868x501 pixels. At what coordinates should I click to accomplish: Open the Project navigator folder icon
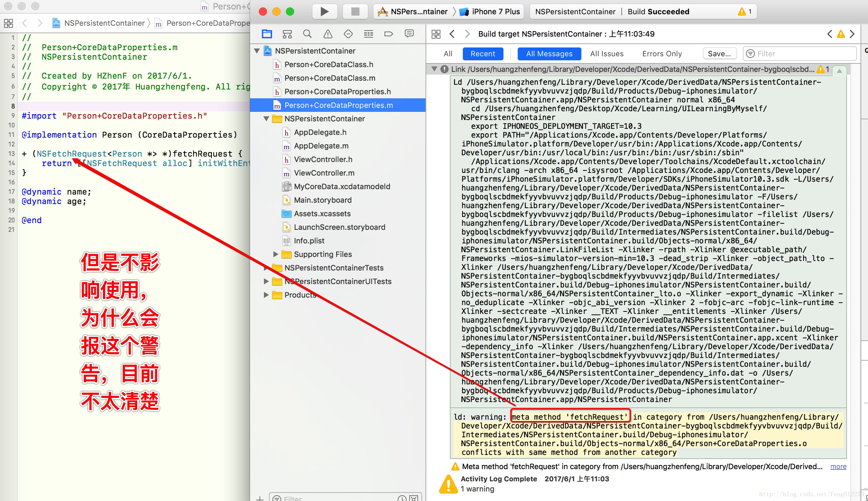pos(267,34)
